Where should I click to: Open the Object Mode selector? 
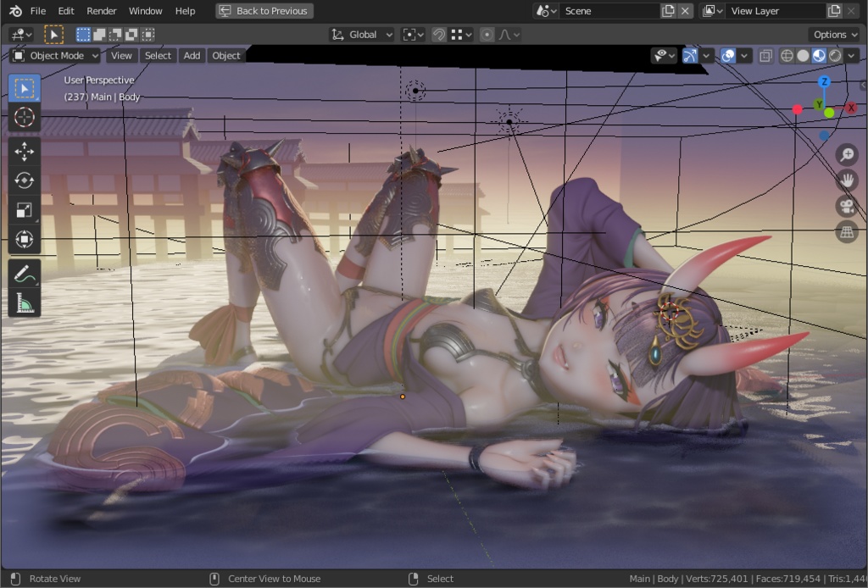pos(53,55)
